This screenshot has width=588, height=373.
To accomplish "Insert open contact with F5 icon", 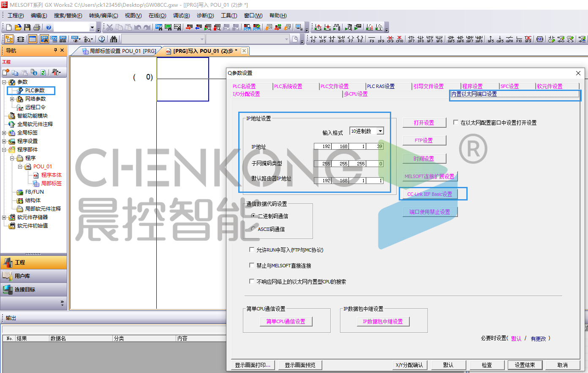I will click(313, 39).
